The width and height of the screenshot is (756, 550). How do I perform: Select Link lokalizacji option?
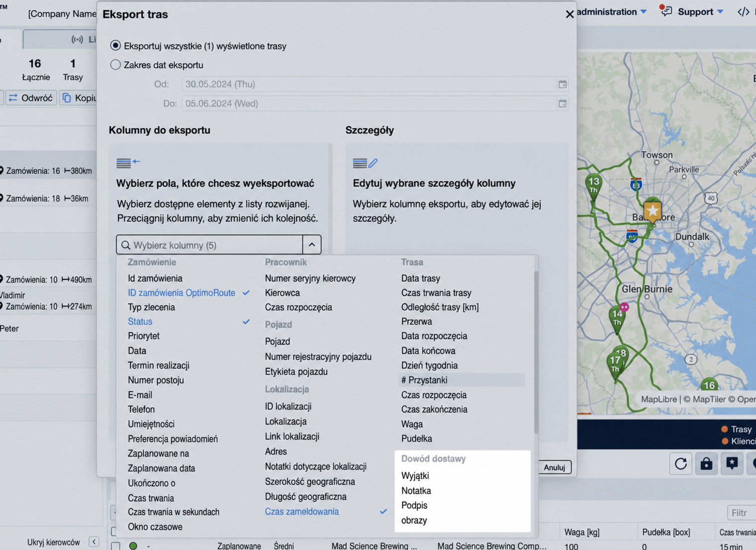pyautogui.click(x=292, y=436)
